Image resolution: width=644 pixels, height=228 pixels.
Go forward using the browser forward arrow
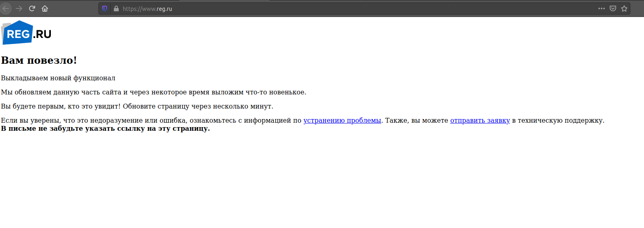[x=19, y=8]
